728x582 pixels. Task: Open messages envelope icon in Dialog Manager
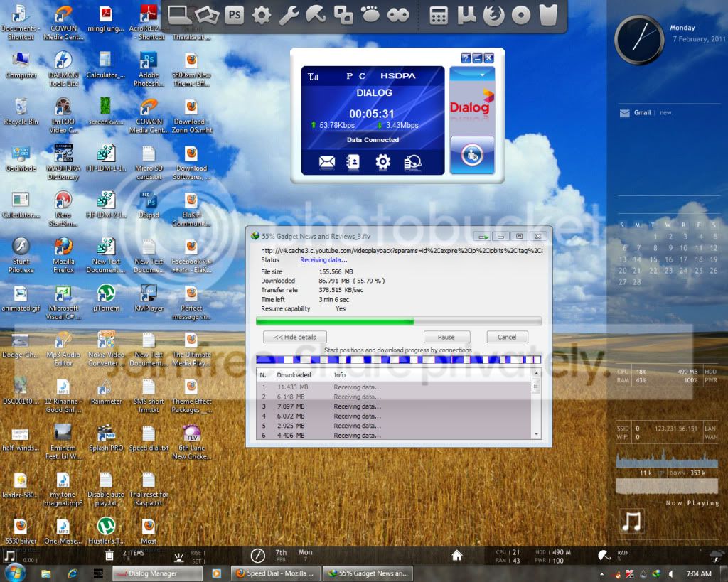(327, 162)
